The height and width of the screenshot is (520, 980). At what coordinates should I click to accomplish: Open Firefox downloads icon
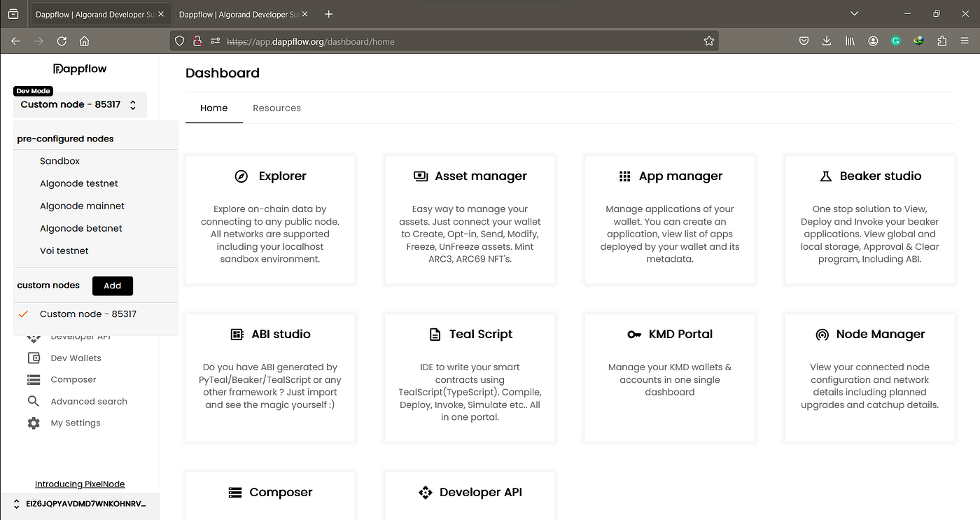coord(827,41)
